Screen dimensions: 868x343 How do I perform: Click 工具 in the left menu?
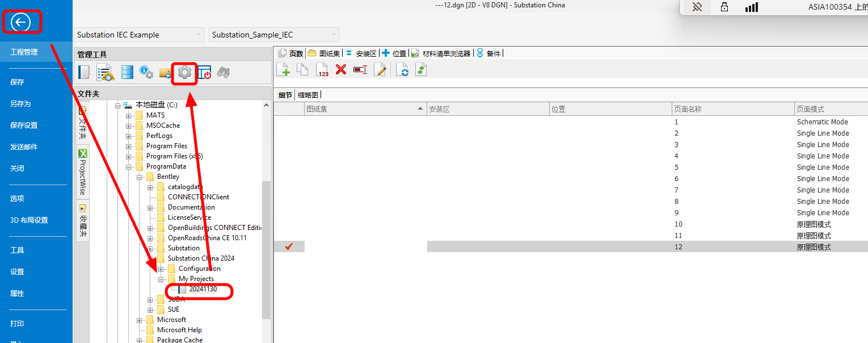(17, 250)
